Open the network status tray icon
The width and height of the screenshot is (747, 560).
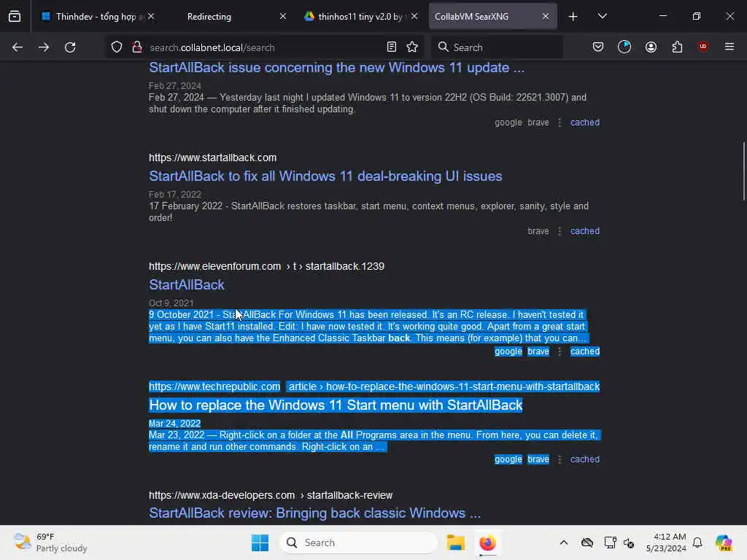coord(610,542)
